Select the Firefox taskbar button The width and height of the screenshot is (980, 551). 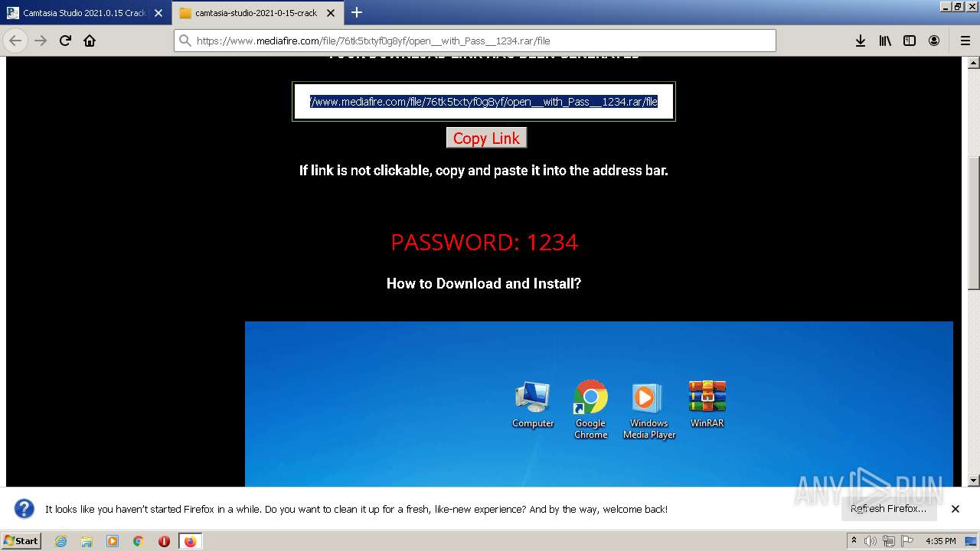click(x=190, y=541)
